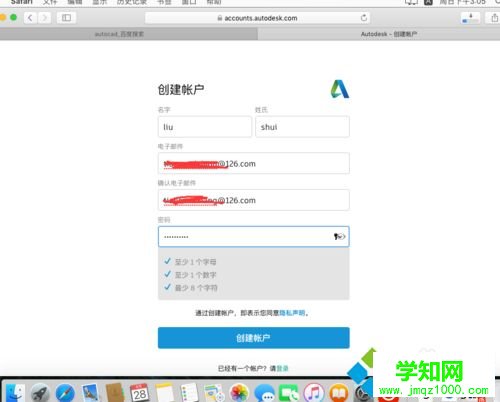Go back with the Safari back arrow

point(30,18)
